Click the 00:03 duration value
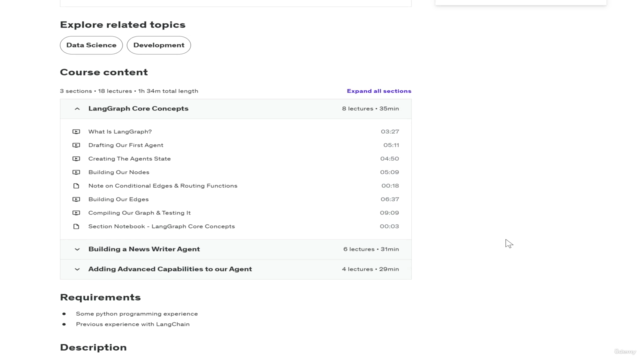 click(x=389, y=226)
